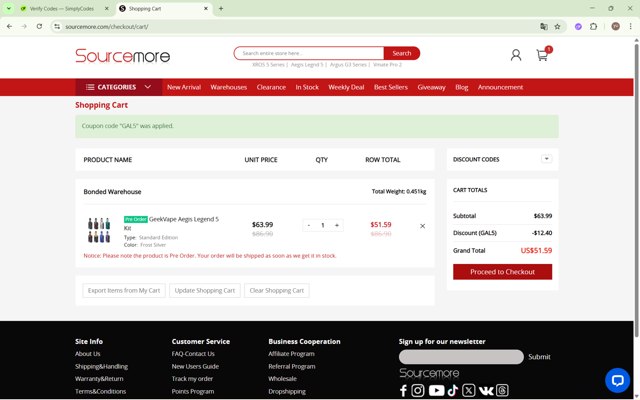Bookmark this page with star icon
Image resolution: width=640 pixels, height=400 pixels.
pos(558,27)
